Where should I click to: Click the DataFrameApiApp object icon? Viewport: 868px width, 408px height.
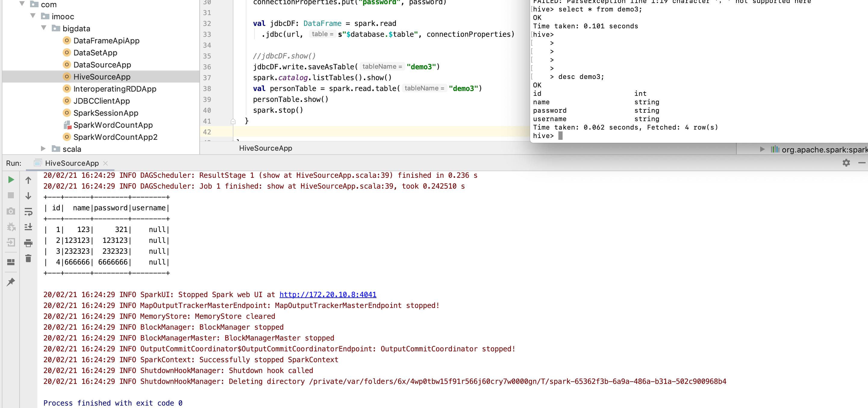[67, 40]
